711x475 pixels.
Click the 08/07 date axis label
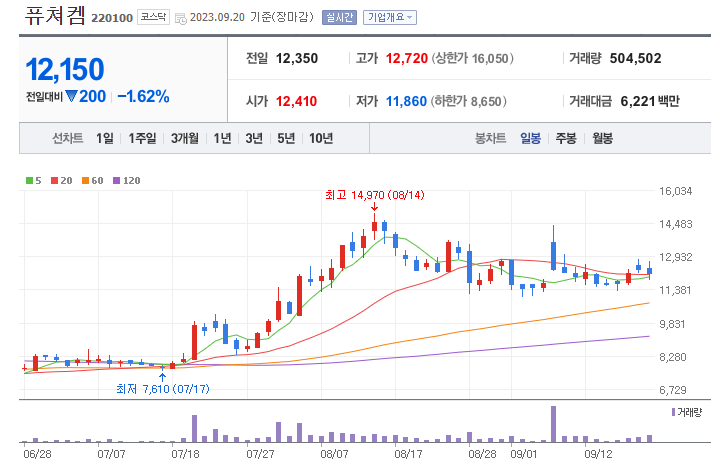click(x=334, y=454)
